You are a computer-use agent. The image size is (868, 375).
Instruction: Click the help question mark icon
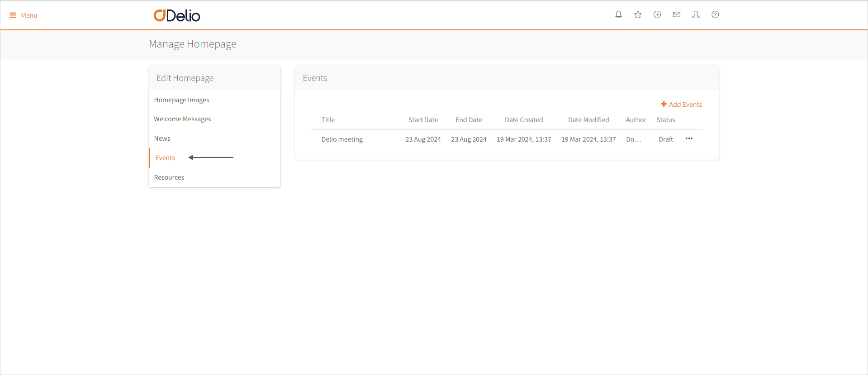coord(715,14)
